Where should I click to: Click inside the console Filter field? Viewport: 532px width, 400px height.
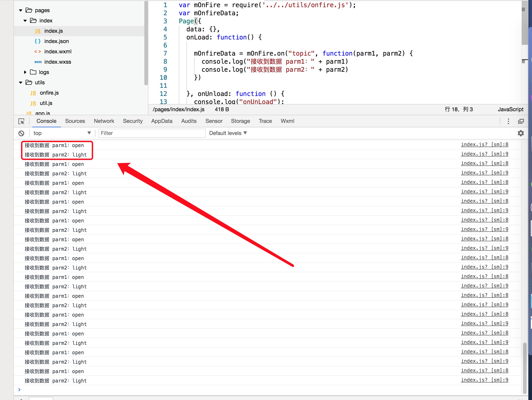click(x=152, y=133)
